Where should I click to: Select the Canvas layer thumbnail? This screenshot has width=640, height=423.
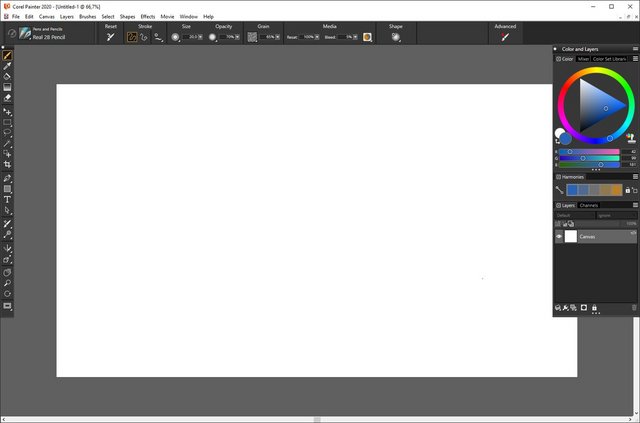click(570, 236)
